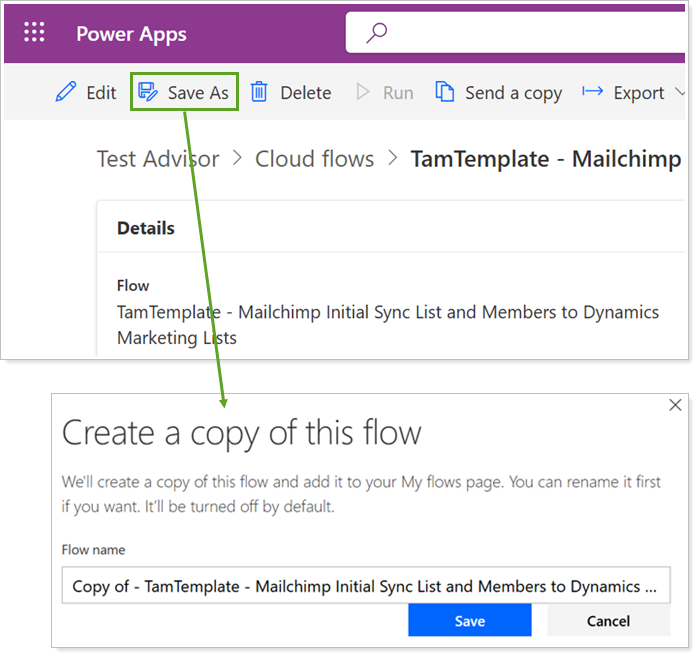Click the Power Apps title
The image size is (698, 657).
(131, 33)
